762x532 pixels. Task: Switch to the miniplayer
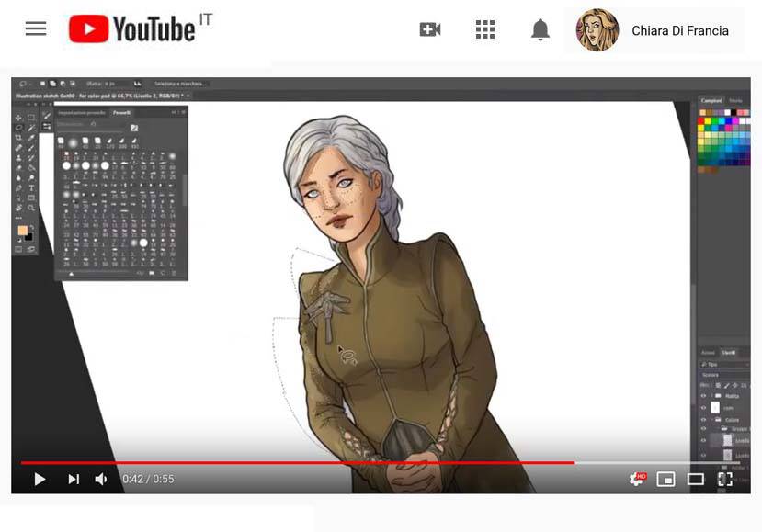(665, 479)
